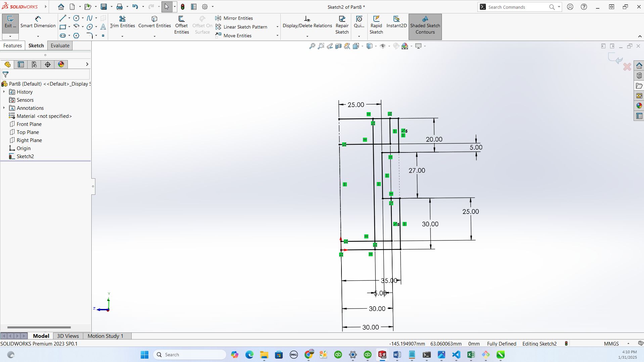Click the feature tree filter field
Screen dimensions: 644x362
[46, 75]
